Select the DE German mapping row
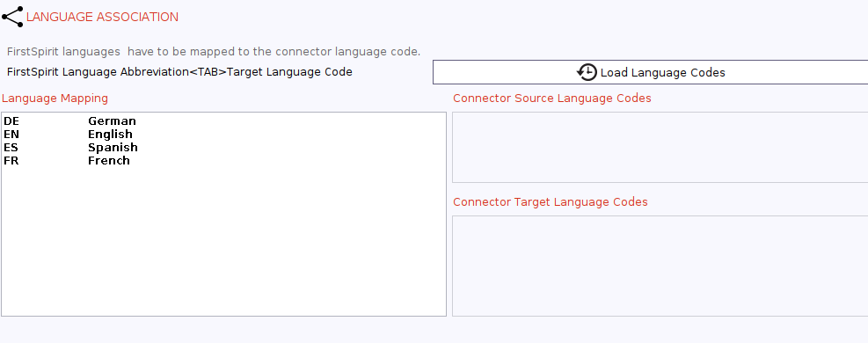Screen dimensions: 868x343 (223, 120)
